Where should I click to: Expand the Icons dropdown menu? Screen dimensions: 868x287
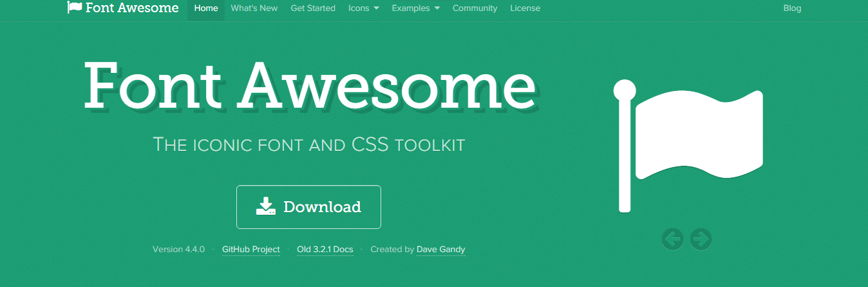pos(364,8)
